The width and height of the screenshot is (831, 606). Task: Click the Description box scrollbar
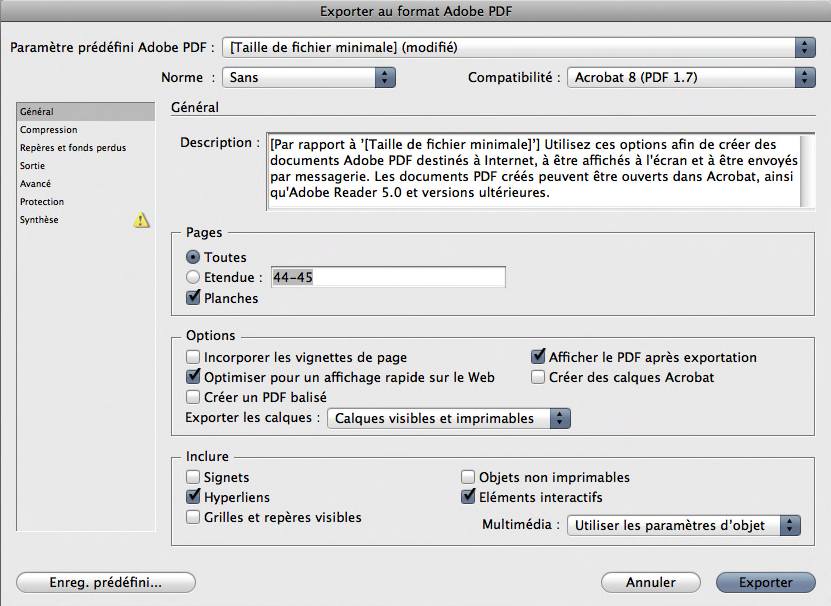click(807, 171)
